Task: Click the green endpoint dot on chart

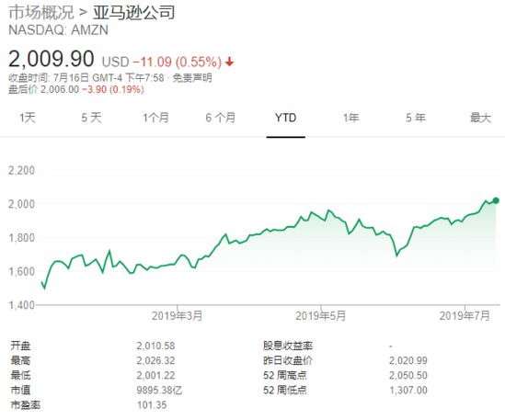Action: pyautogui.click(x=496, y=200)
